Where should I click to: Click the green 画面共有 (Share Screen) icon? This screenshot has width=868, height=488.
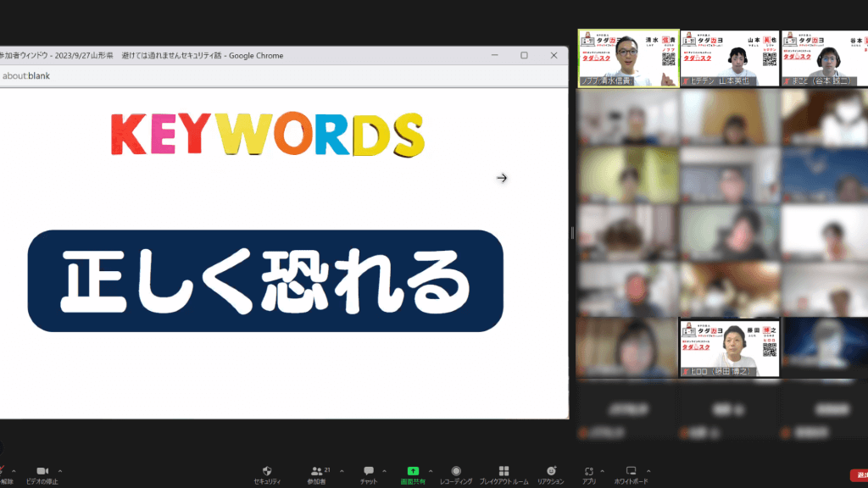(413, 471)
